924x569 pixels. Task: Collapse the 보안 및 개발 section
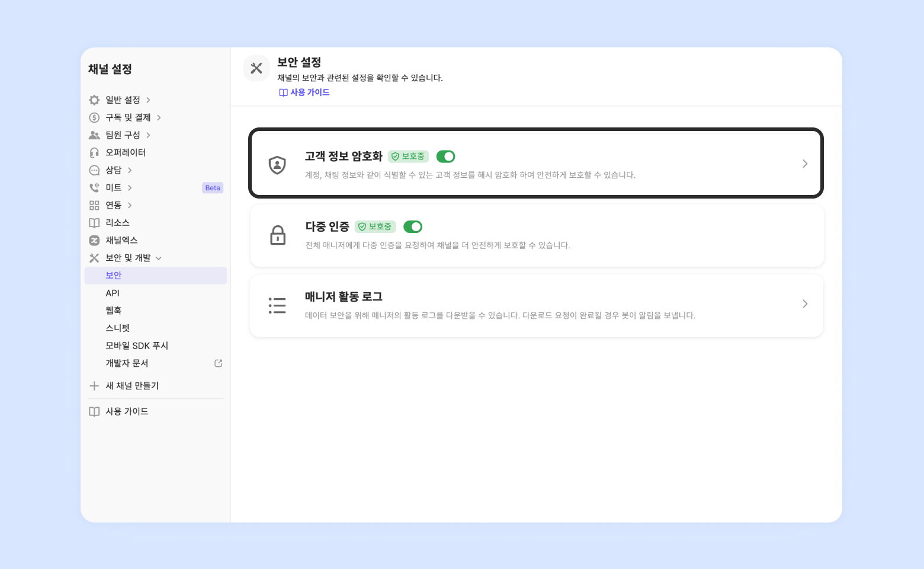tap(159, 258)
